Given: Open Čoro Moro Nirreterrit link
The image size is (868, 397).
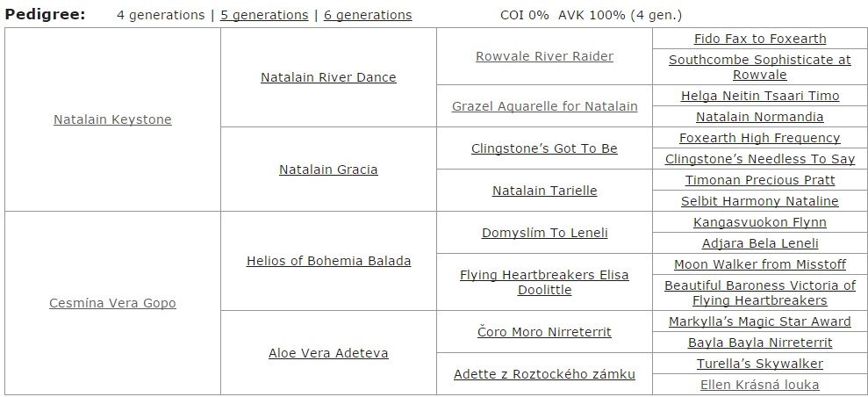Looking at the screenshot, I should (544, 332).
